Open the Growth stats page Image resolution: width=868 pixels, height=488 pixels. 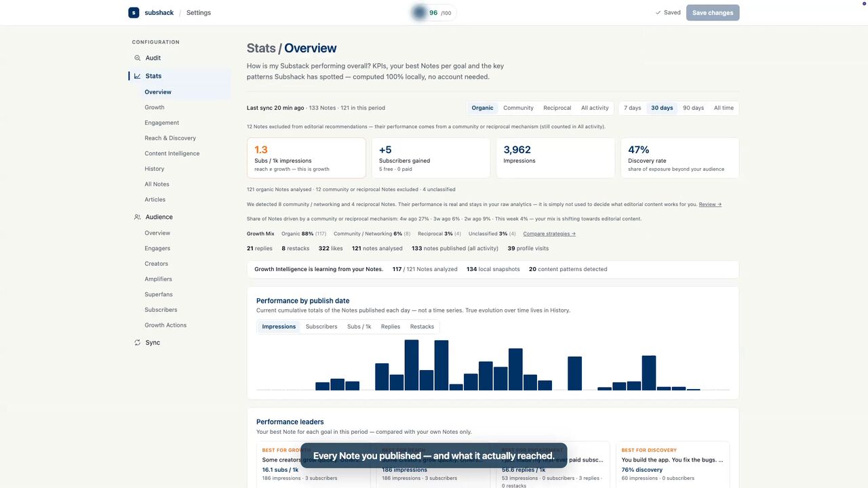[x=155, y=107]
